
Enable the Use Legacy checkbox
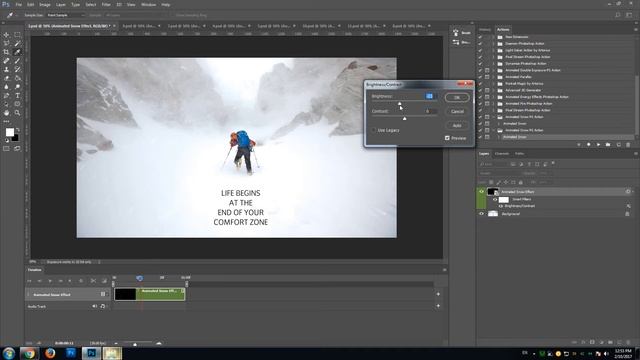point(373,130)
